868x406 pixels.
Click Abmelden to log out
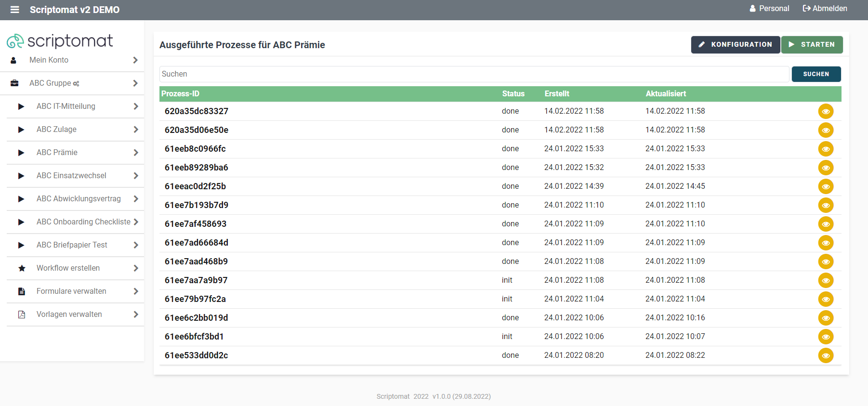click(825, 9)
